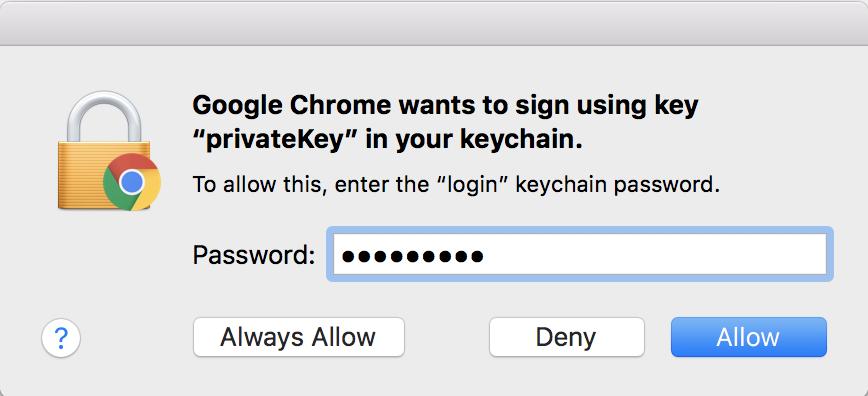Image resolution: width=868 pixels, height=396 pixels.
Task: Open help via the question mark button
Action: (x=61, y=337)
